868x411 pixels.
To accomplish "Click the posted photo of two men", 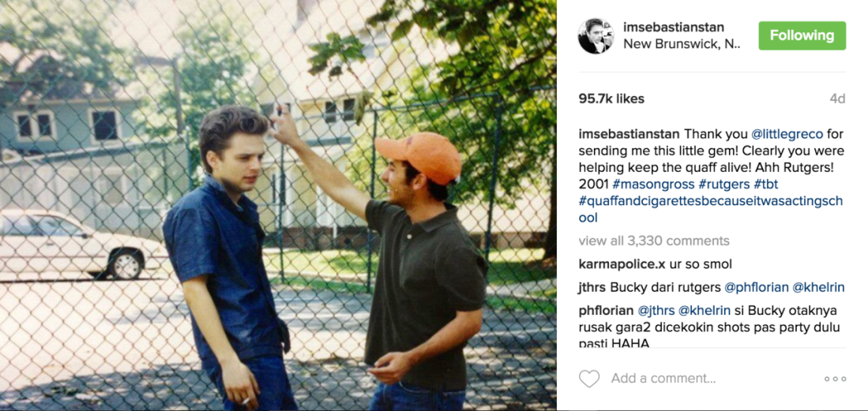I will (x=278, y=205).
